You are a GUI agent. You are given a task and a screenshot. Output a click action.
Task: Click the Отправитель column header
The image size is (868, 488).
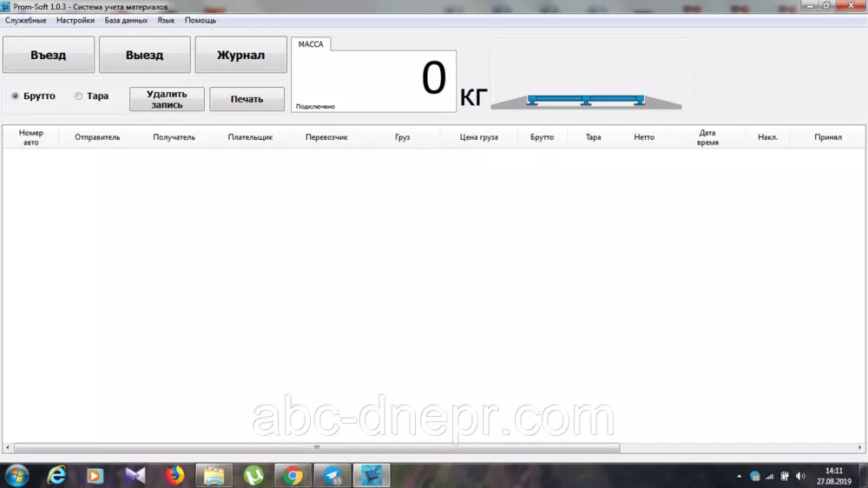click(97, 137)
